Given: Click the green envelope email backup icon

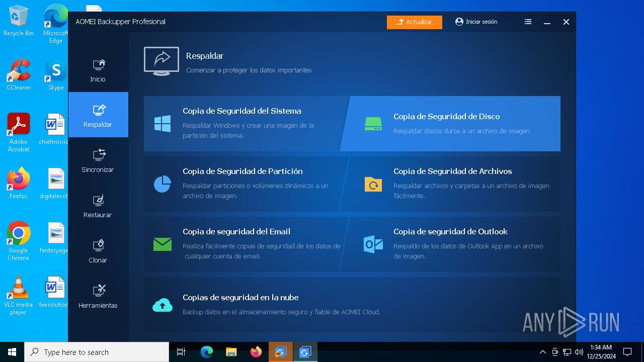Looking at the screenshot, I should [x=163, y=244].
